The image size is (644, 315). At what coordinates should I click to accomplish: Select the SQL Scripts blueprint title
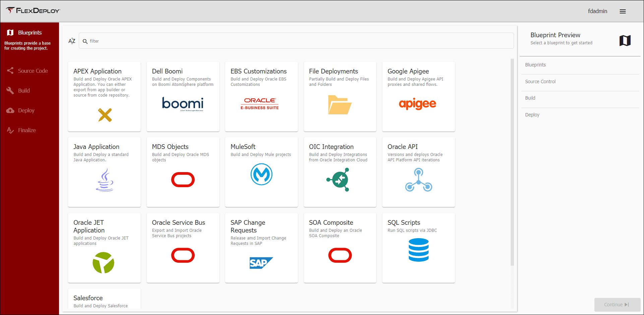point(404,223)
